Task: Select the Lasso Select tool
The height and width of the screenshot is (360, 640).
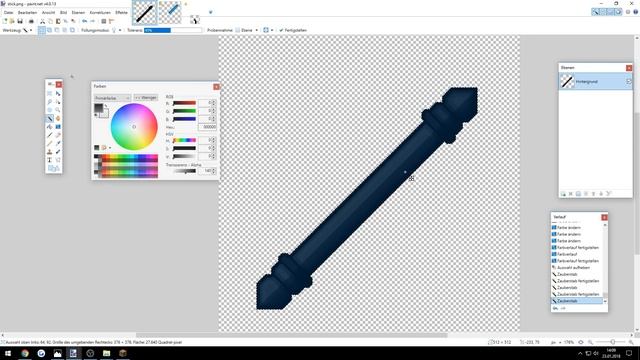Action: tap(50, 102)
